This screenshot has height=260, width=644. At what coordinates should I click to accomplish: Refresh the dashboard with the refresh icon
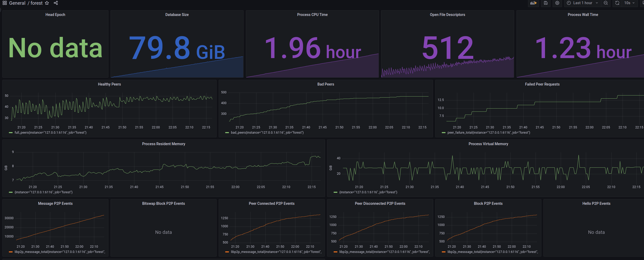click(617, 3)
